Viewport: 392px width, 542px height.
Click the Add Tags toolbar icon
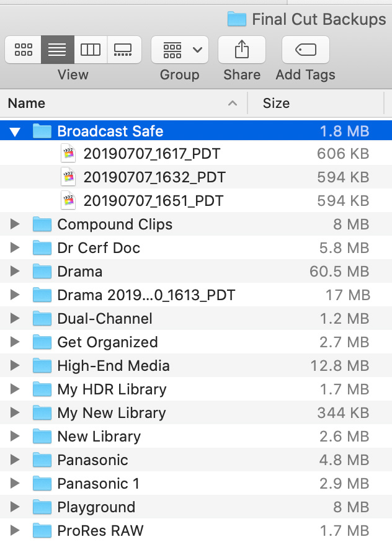click(x=306, y=50)
